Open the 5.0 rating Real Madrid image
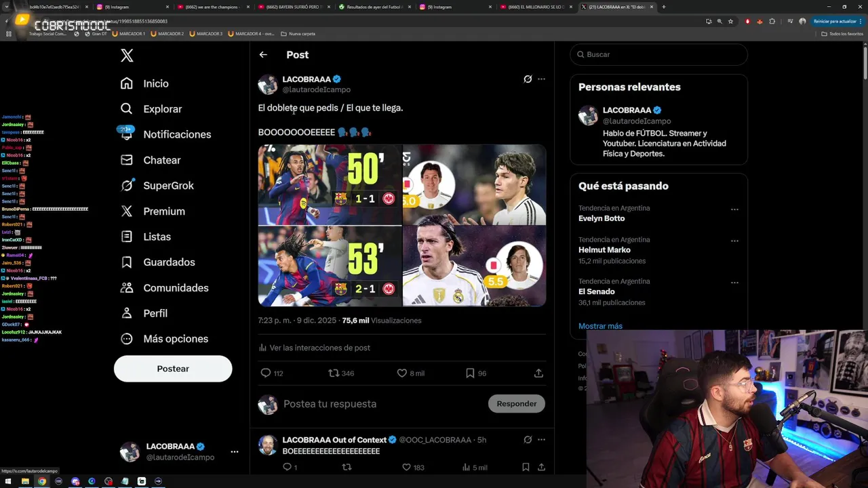The width and height of the screenshot is (868, 488). click(x=474, y=184)
